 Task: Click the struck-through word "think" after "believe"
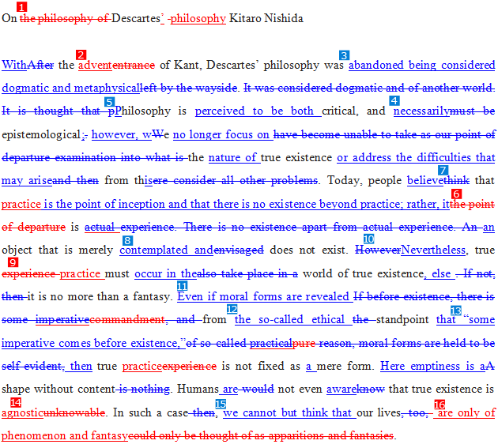point(456,180)
